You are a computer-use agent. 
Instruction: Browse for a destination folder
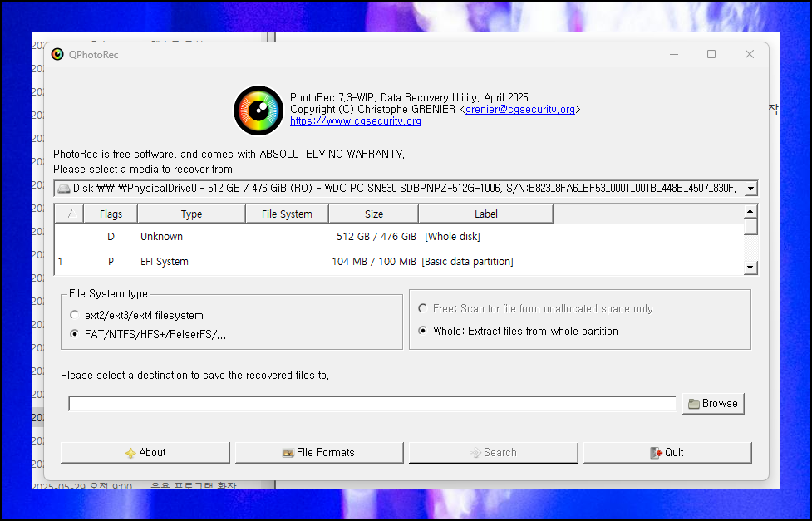click(713, 404)
